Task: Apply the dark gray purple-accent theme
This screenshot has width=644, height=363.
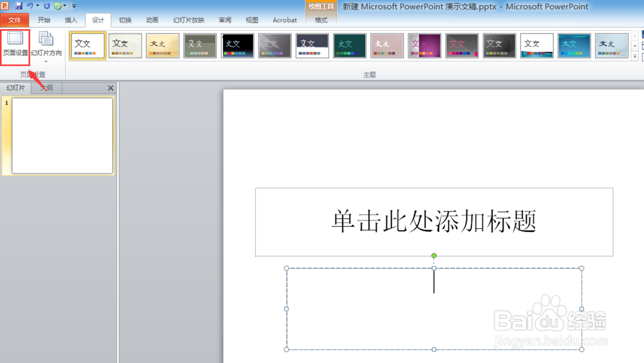Action: (275, 46)
